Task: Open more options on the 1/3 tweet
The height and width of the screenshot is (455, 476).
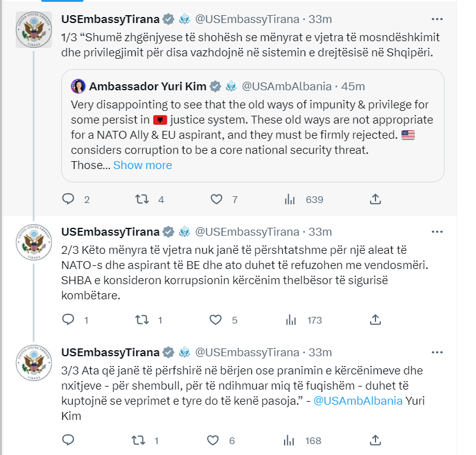Action: point(437,19)
